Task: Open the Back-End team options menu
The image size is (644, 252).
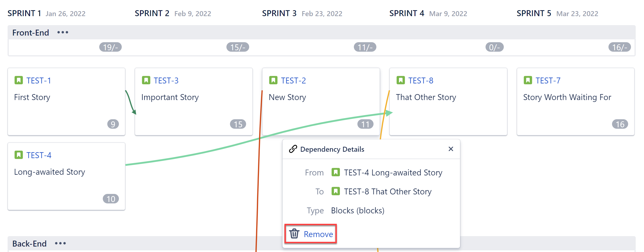Action: coord(60,243)
